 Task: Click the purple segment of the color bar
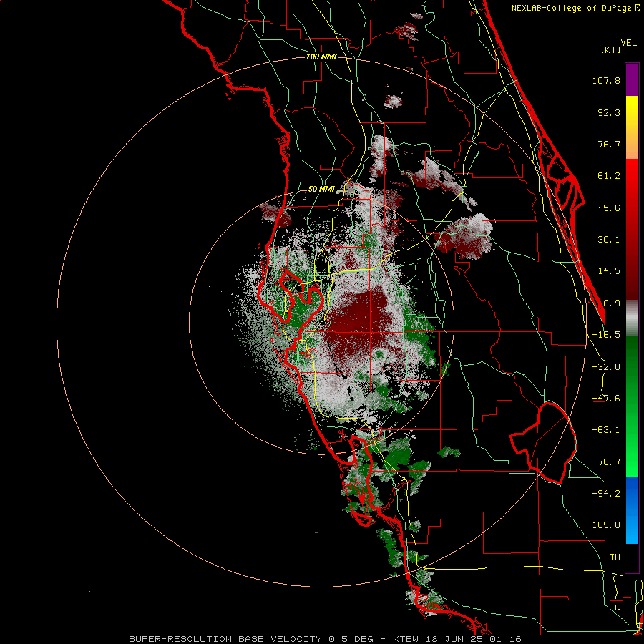click(632, 79)
